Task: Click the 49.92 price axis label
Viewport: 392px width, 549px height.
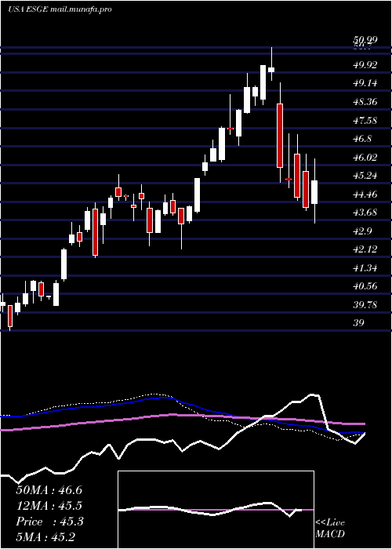Action: 365,65
